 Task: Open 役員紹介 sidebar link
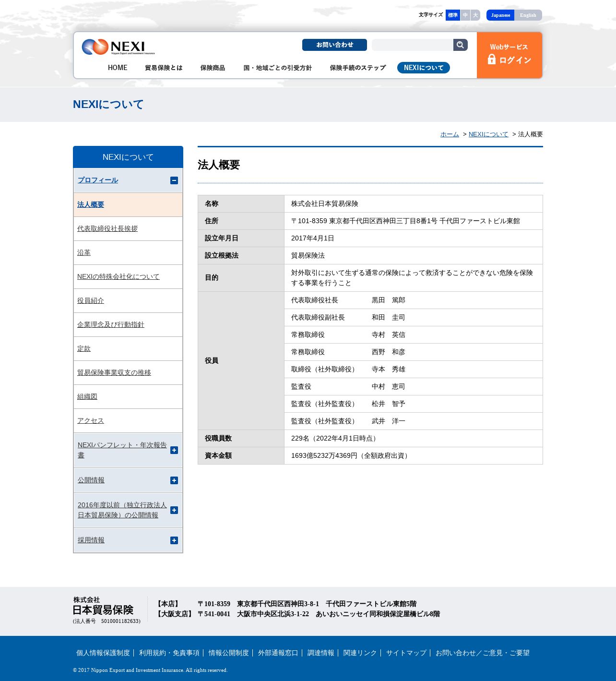click(91, 300)
